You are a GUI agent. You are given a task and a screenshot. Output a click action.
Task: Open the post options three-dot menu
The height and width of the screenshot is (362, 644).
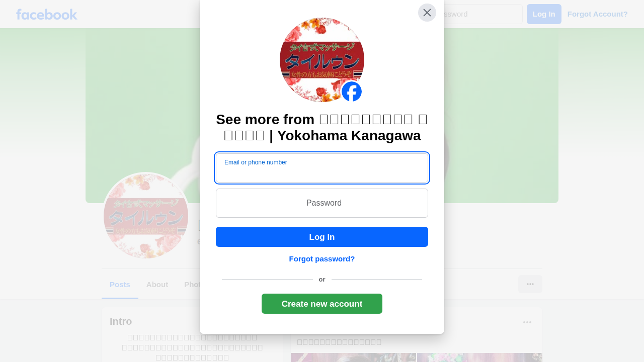(x=527, y=322)
